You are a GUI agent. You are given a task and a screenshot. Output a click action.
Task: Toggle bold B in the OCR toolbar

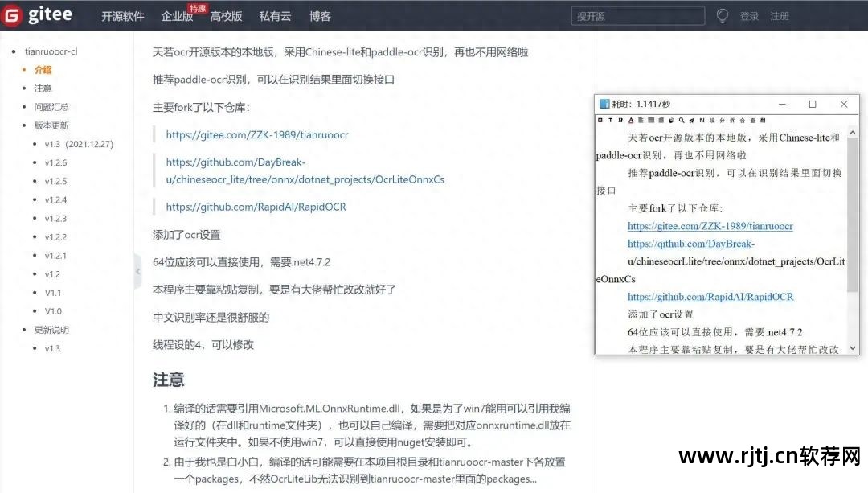[x=620, y=120]
